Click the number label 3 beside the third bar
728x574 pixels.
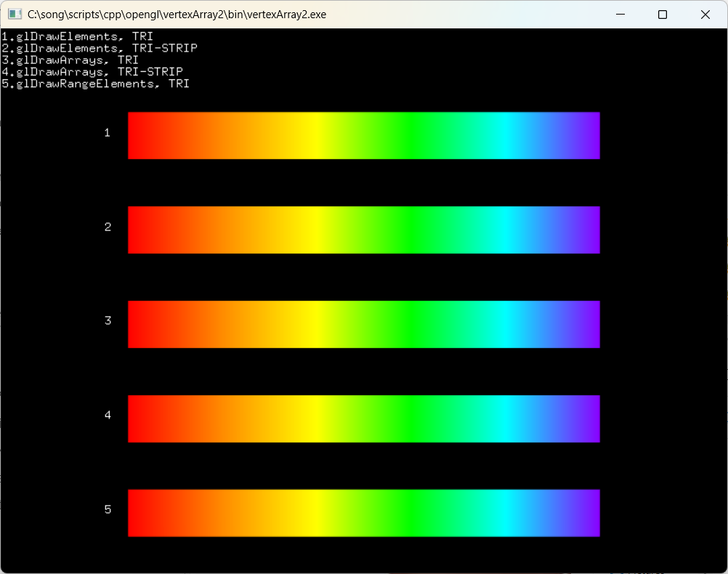click(108, 320)
